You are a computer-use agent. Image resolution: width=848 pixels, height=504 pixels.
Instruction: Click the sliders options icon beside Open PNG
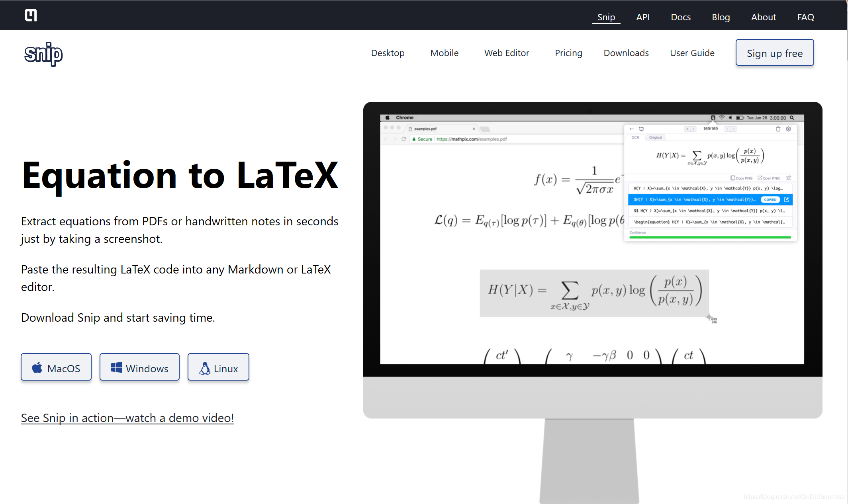coord(789,178)
